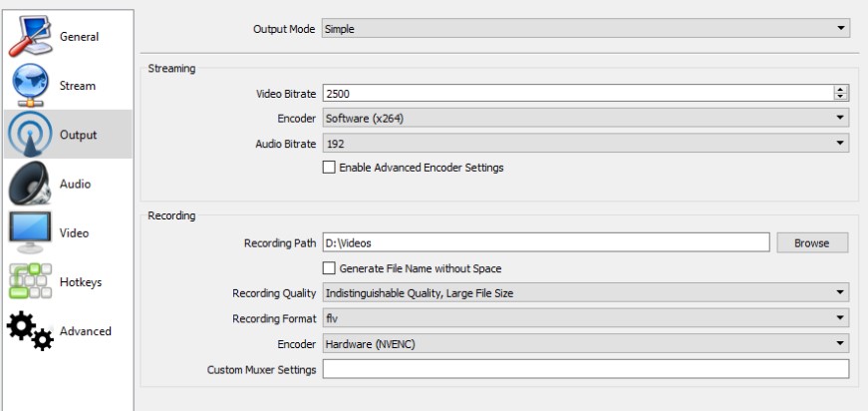Click Browse for recording path
868x411 pixels.
[x=812, y=242]
